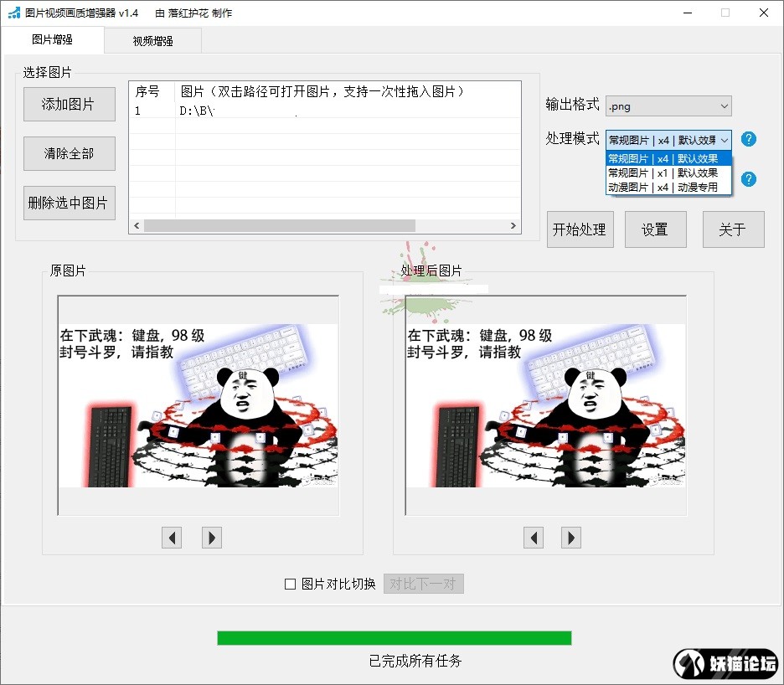
Task: Select 动漫图片 | x4 | 动漫专用 option
Action: point(668,187)
